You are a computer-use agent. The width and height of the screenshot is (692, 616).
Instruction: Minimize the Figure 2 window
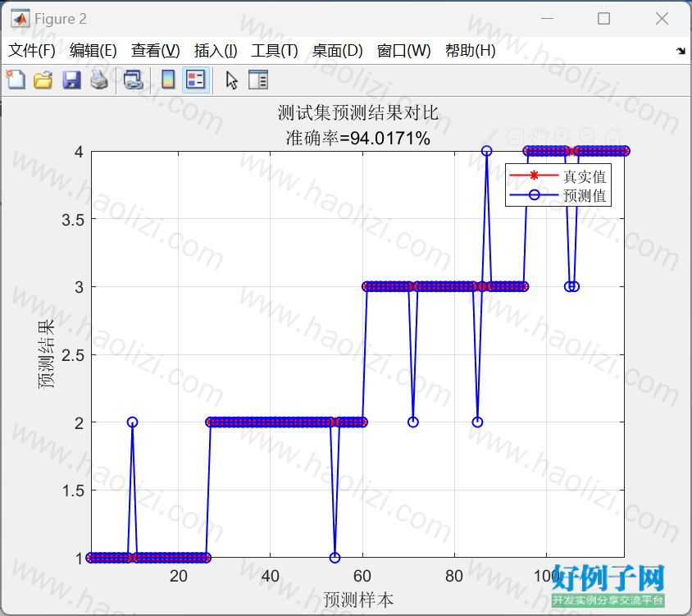click(x=547, y=19)
